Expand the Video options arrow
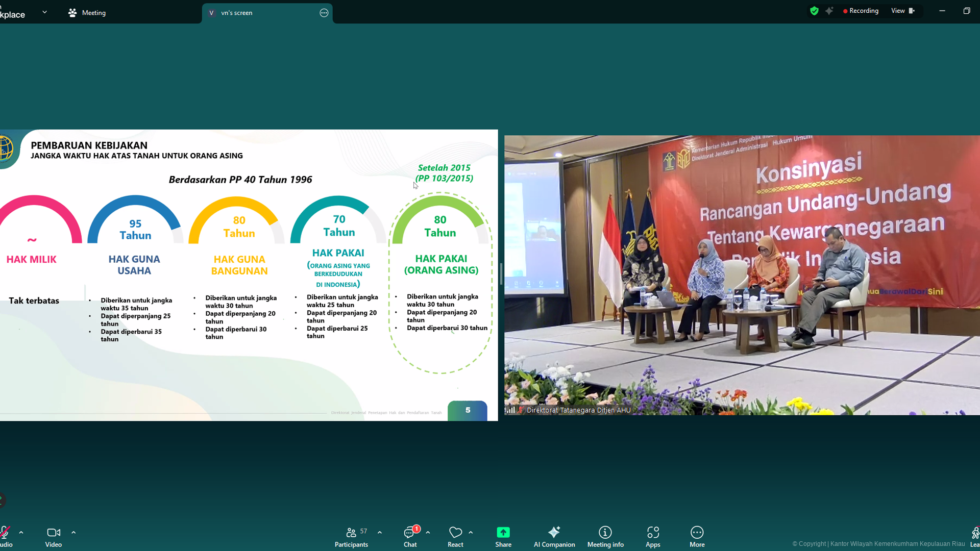The height and width of the screenshot is (551, 980). (73, 533)
